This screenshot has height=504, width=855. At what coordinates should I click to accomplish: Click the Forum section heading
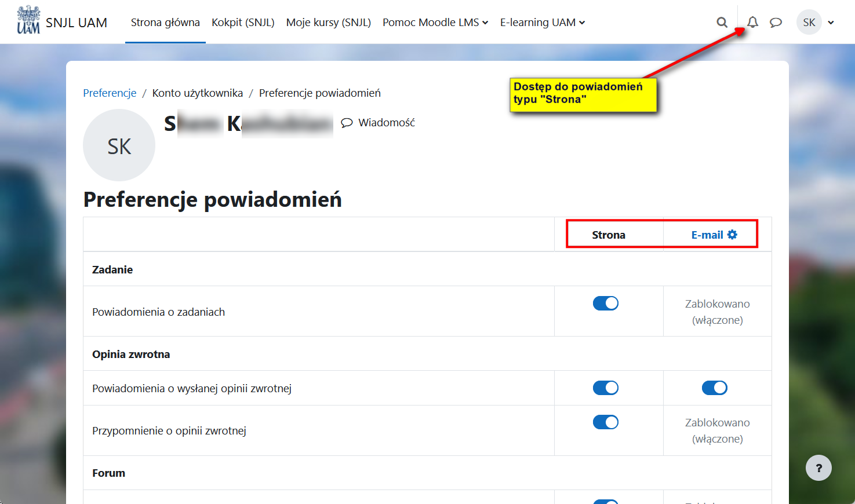coord(108,473)
